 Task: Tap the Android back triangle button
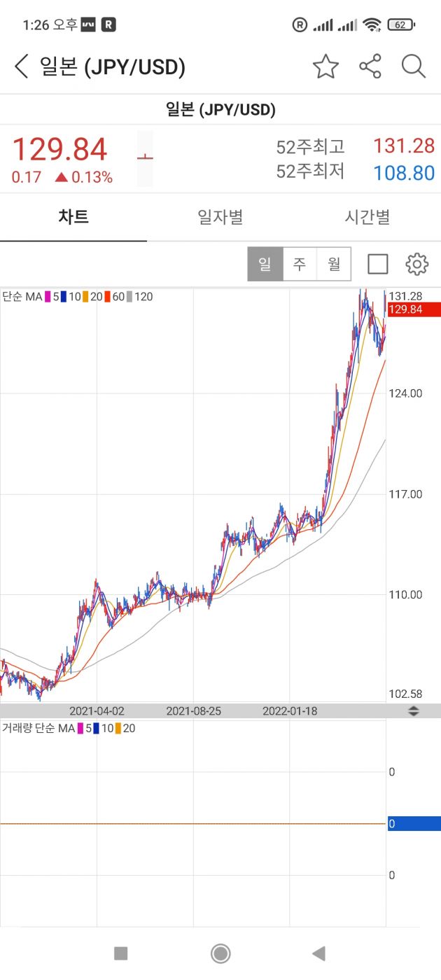pyautogui.click(x=319, y=953)
